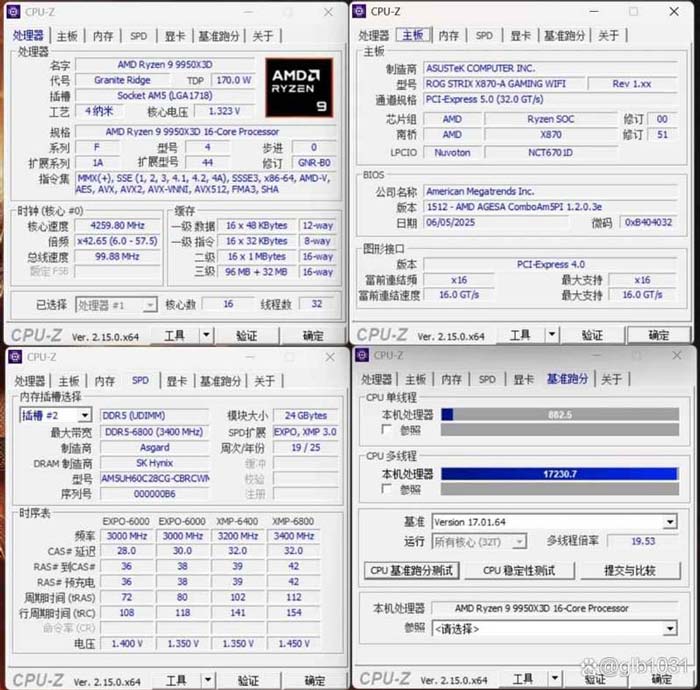Close the SPD memory window
The height and width of the screenshot is (690, 700).
(x=330, y=357)
